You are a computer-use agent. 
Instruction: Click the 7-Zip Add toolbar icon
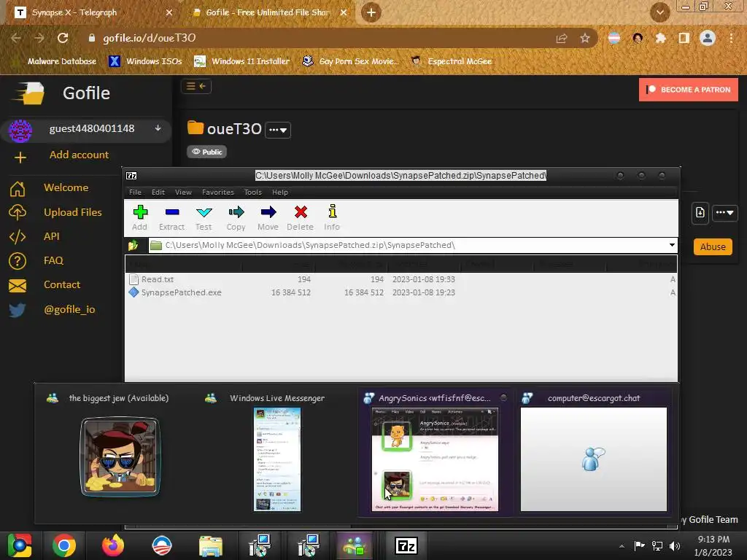[139, 217]
